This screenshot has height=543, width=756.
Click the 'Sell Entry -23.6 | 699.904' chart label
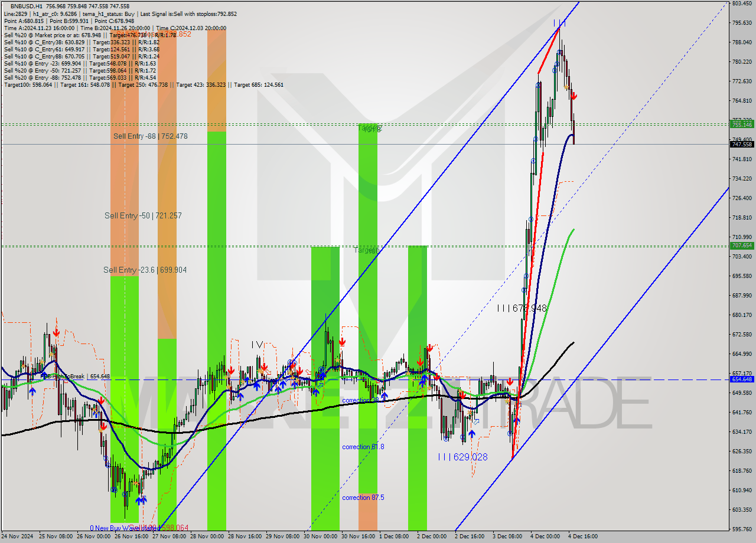pyautogui.click(x=145, y=270)
